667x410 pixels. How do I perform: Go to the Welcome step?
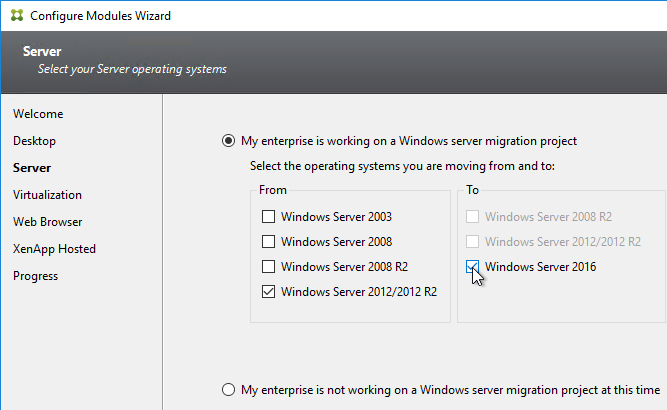click(38, 114)
